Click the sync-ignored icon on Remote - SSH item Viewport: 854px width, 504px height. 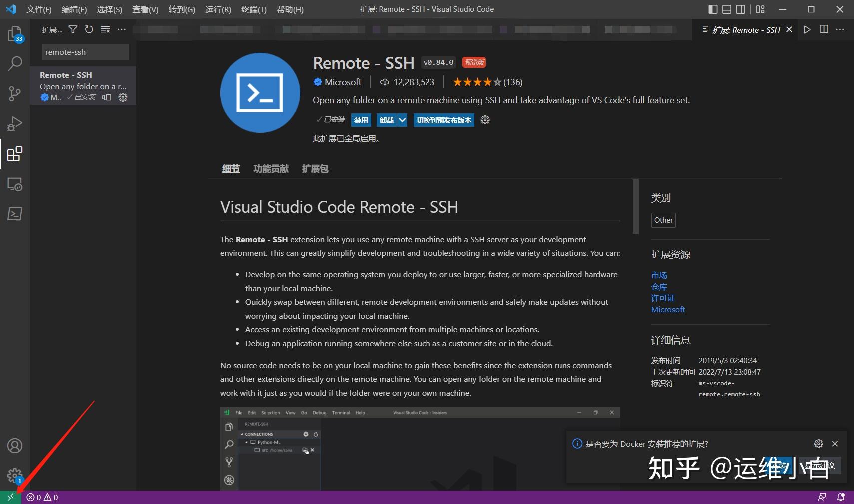(x=107, y=97)
